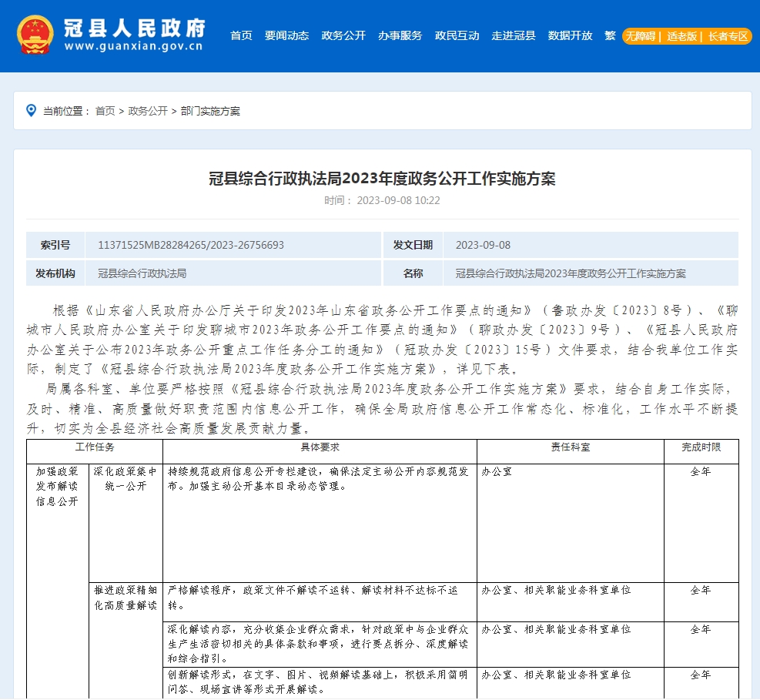
Task: Open the 政民互动 navigation menu
Action: coord(457,36)
